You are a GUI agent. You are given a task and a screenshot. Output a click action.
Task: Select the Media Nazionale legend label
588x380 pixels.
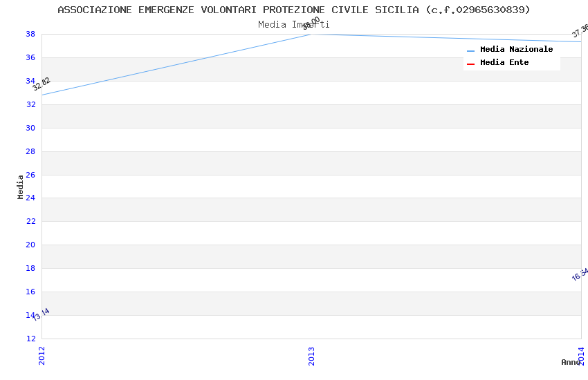(516, 50)
